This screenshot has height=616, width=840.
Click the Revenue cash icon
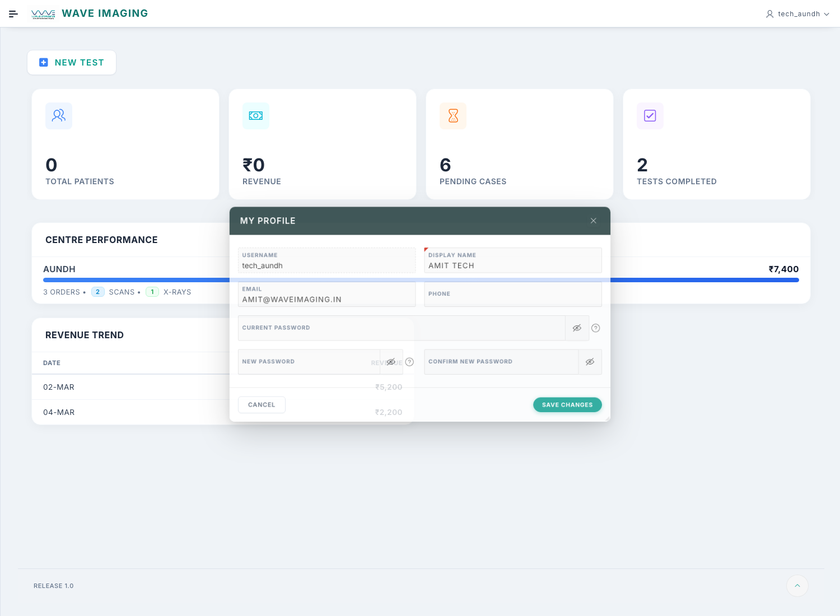[256, 116]
